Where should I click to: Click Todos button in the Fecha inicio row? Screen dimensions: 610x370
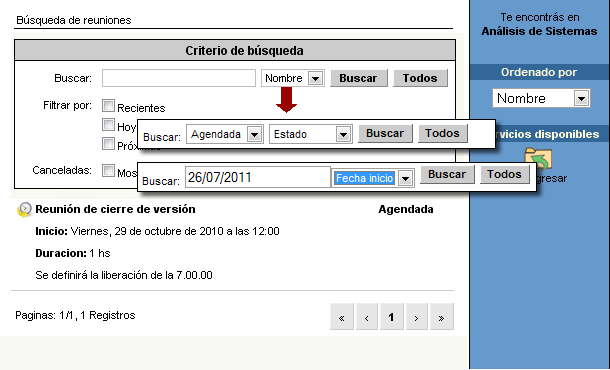(505, 174)
